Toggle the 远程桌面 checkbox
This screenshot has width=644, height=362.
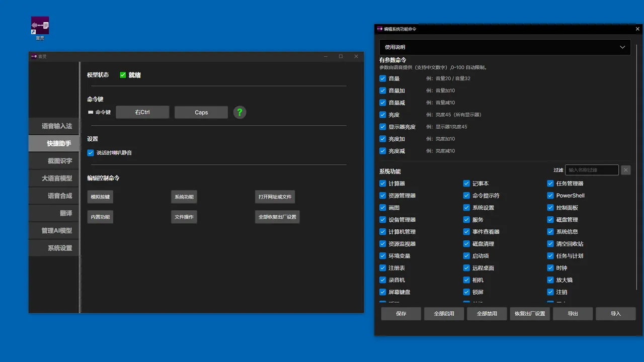coord(466,268)
